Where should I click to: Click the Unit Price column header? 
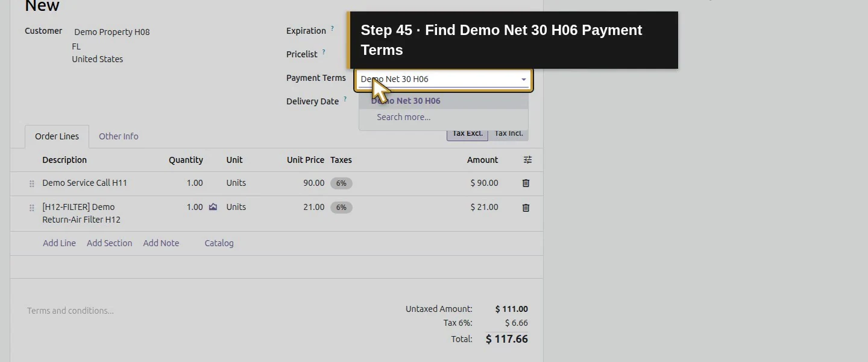306,160
